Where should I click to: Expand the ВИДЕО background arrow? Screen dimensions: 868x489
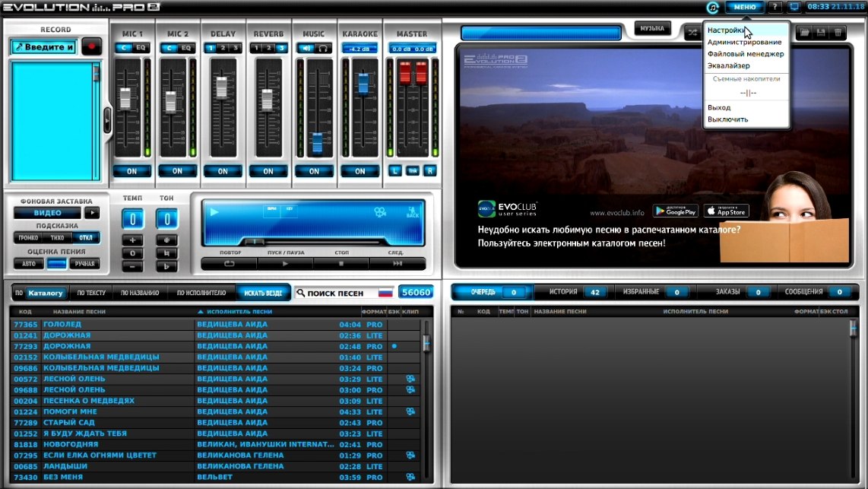92,213
